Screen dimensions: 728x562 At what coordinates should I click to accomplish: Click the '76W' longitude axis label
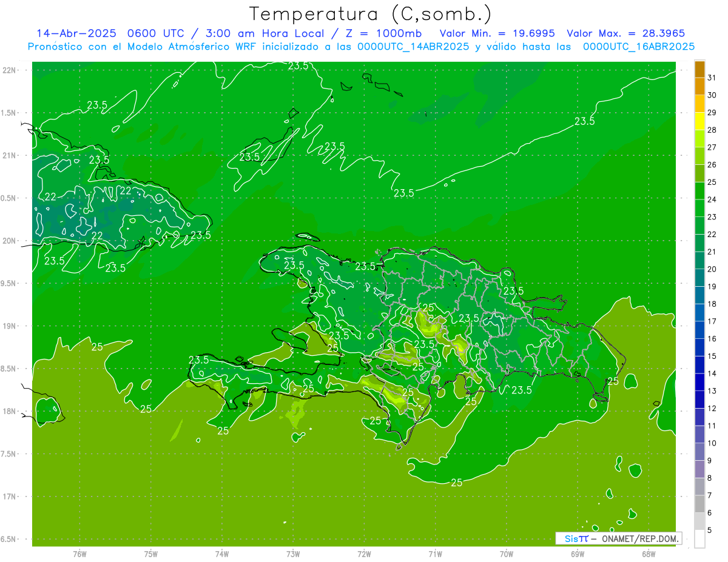79,554
